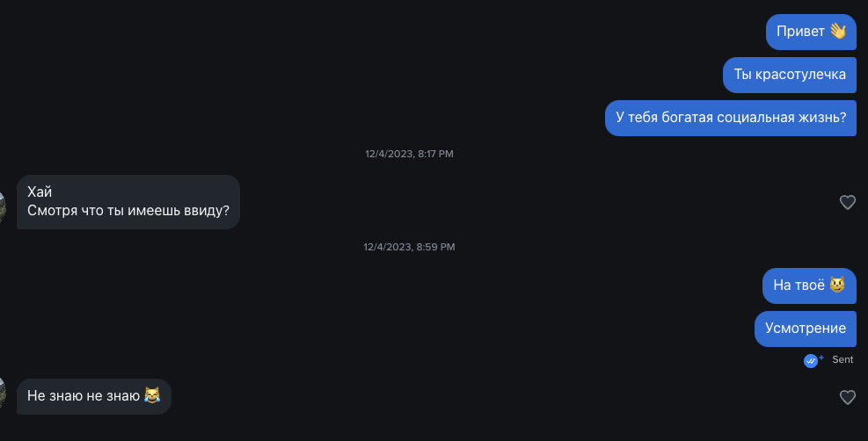Screen dimensions: 868x441
Task: Click the waving hand emoji
Action: pos(837,32)
